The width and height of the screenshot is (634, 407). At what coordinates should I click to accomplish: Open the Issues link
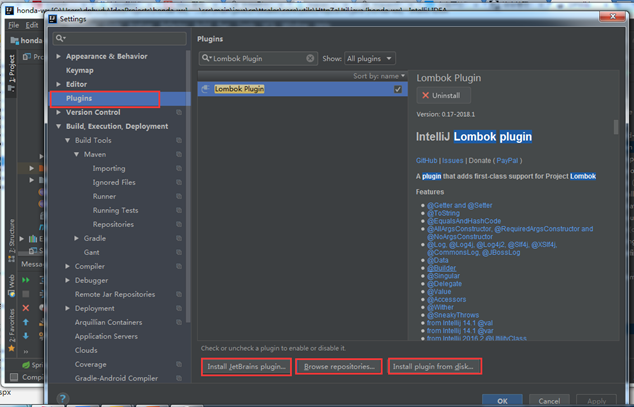tap(452, 160)
